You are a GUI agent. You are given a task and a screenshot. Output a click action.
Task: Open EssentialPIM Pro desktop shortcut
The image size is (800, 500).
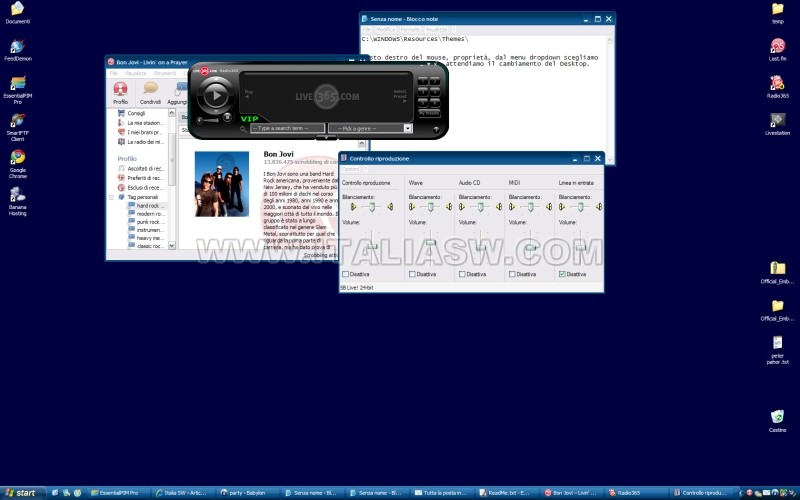[17, 90]
